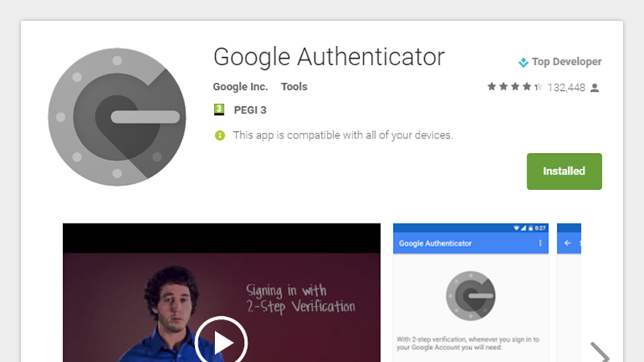Open the Google Inc. developer link

click(240, 87)
